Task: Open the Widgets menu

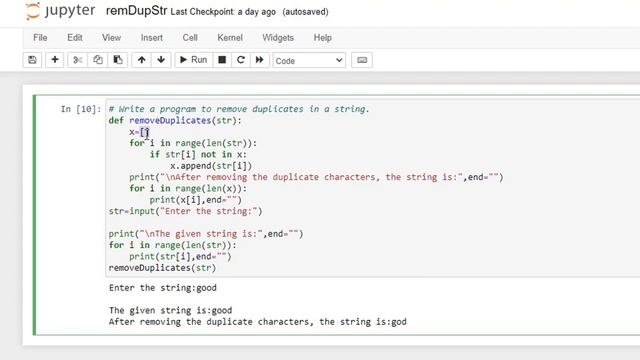Action: tap(278, 38)
